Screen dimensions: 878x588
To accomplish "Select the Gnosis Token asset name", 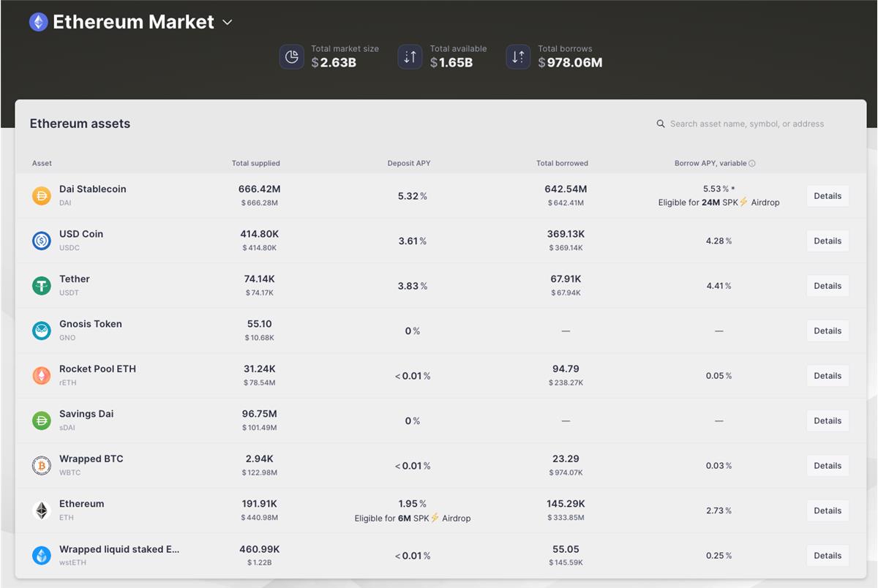I will click(x=91, y=324).
